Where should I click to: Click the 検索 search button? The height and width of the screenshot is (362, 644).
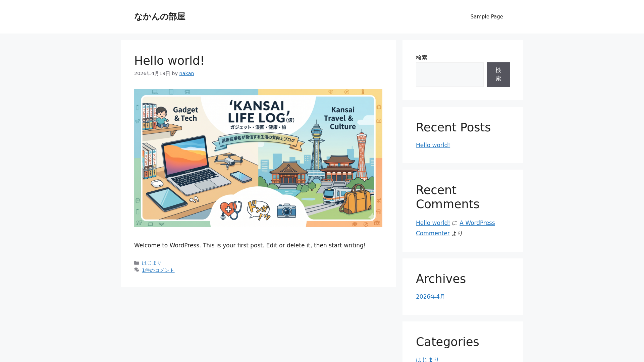(498, 74)
